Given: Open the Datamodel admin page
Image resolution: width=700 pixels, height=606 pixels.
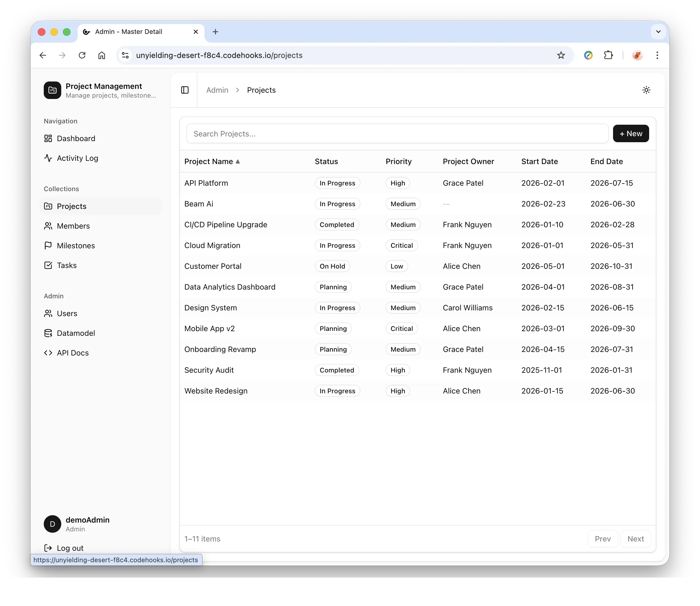Looking at the screenshot, I should [76, 333].
